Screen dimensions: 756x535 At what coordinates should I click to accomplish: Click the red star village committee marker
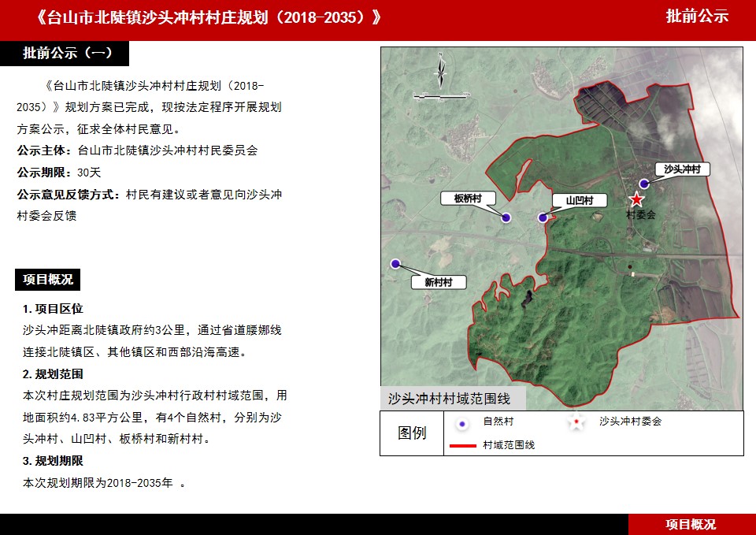(636, 199)
